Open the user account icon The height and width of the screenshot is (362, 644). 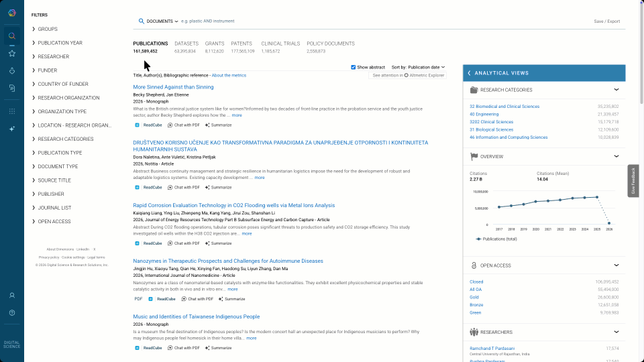(x=12, y=296)
